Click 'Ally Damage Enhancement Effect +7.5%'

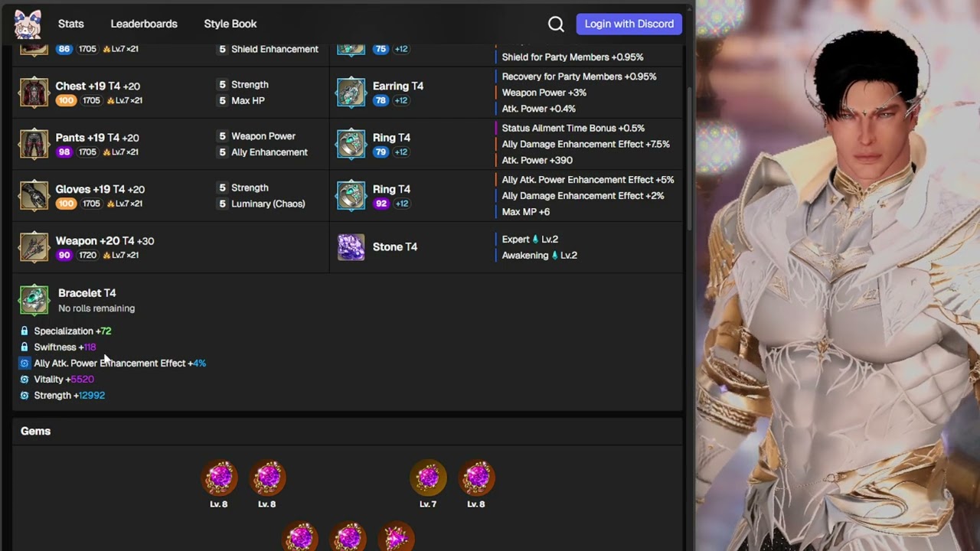click(x=586, y=144)
